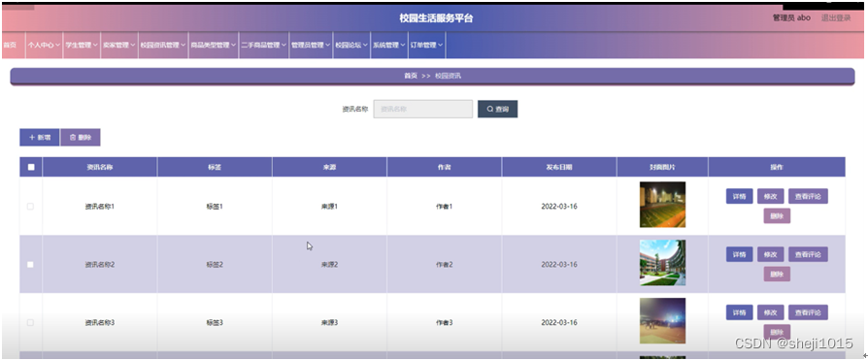
Task: Click 校园资讯 in the breadcrumb bar
Action: [x=448, y=76]
